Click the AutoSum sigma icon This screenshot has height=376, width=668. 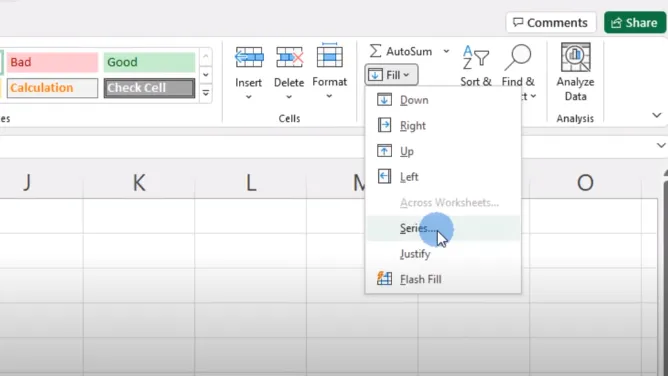click(375, 51)
